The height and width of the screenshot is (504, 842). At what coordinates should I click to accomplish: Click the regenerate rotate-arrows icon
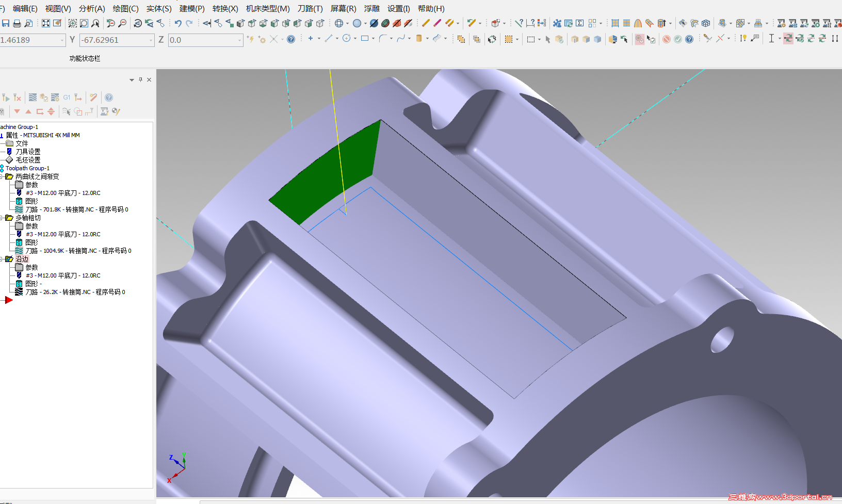click(x=492, y=39)
